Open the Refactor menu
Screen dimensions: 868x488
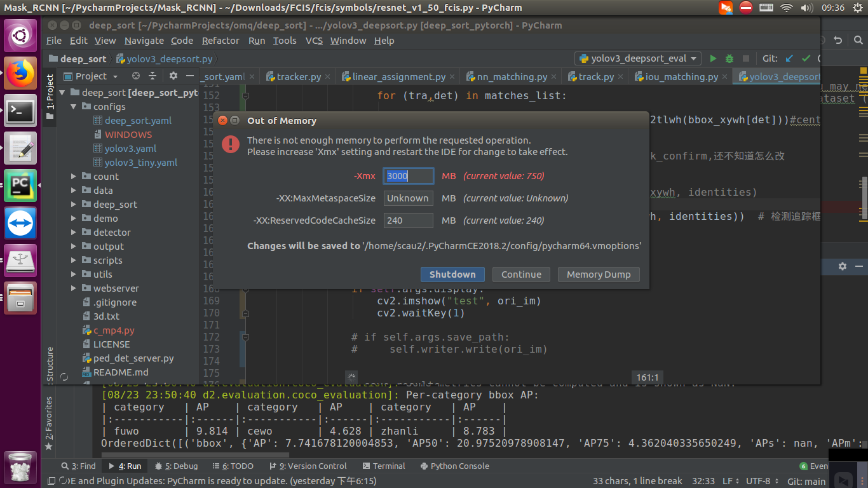point(220,40)
